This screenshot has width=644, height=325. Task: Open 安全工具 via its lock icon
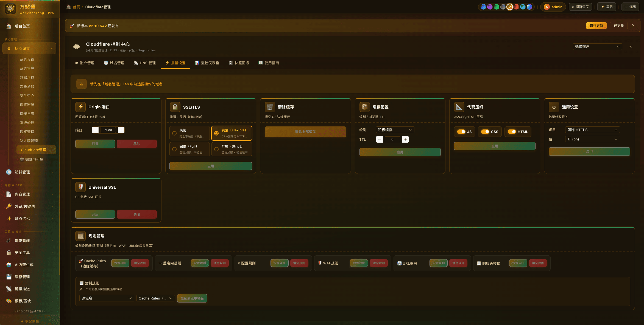(x=9, y=253)
